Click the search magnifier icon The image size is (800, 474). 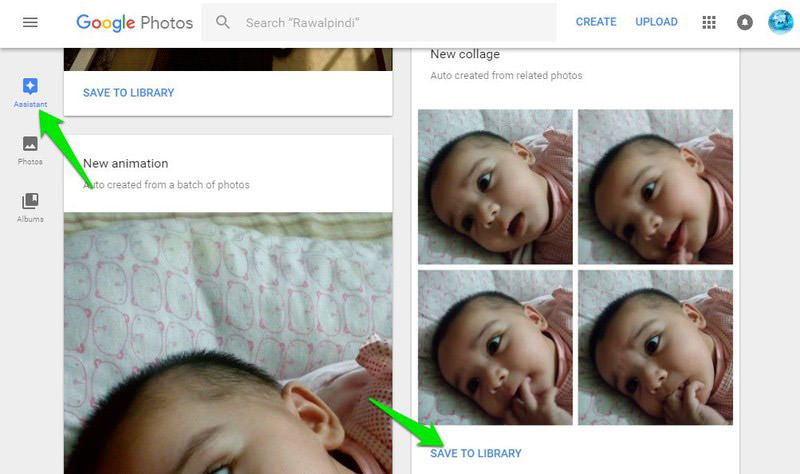click(x=222, y=22)
